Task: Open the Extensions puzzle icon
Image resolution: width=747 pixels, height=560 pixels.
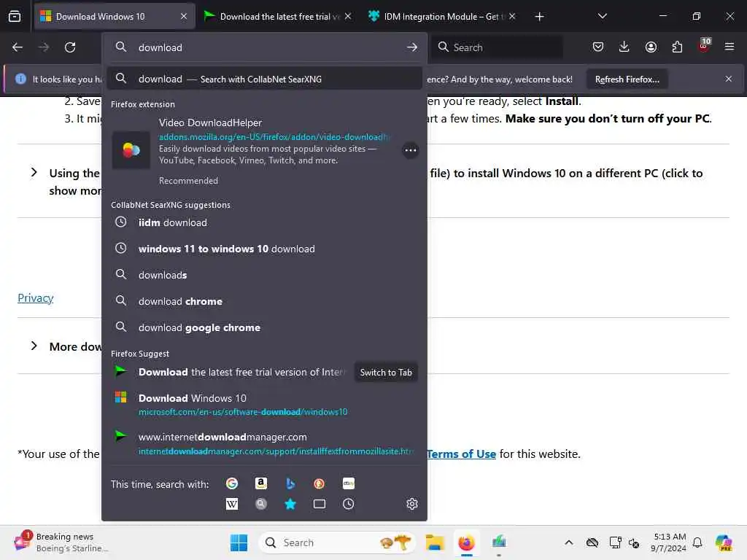Action: pyautogui.click(x=677, y=47)
